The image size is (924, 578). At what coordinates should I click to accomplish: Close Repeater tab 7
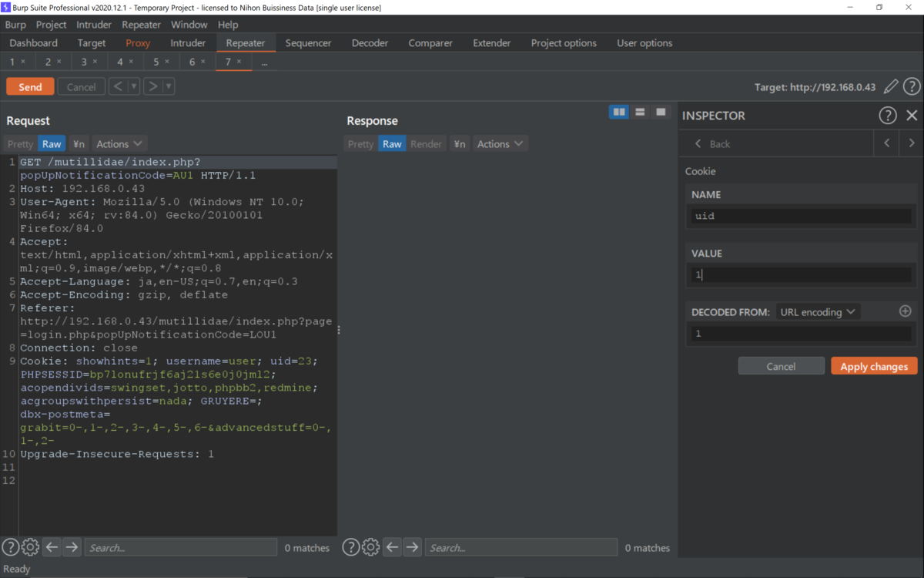pyautogui.click(x=239, y=62)
